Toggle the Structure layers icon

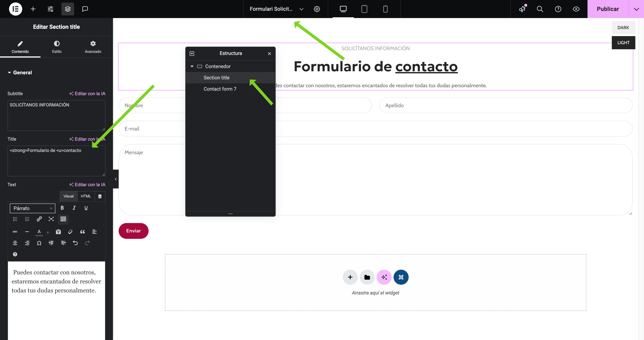pyautogui.click(x=68, y=9)
